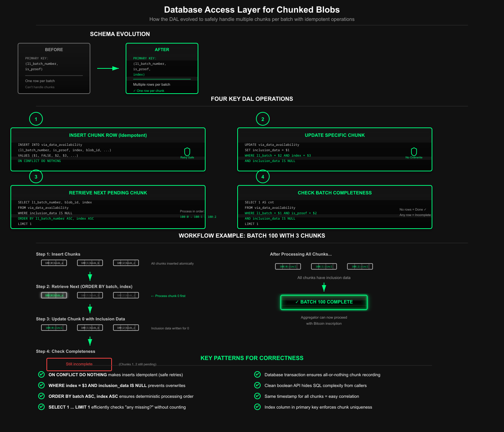Click the arrow between BEFORE and AFTER schemas

(108, 68)
